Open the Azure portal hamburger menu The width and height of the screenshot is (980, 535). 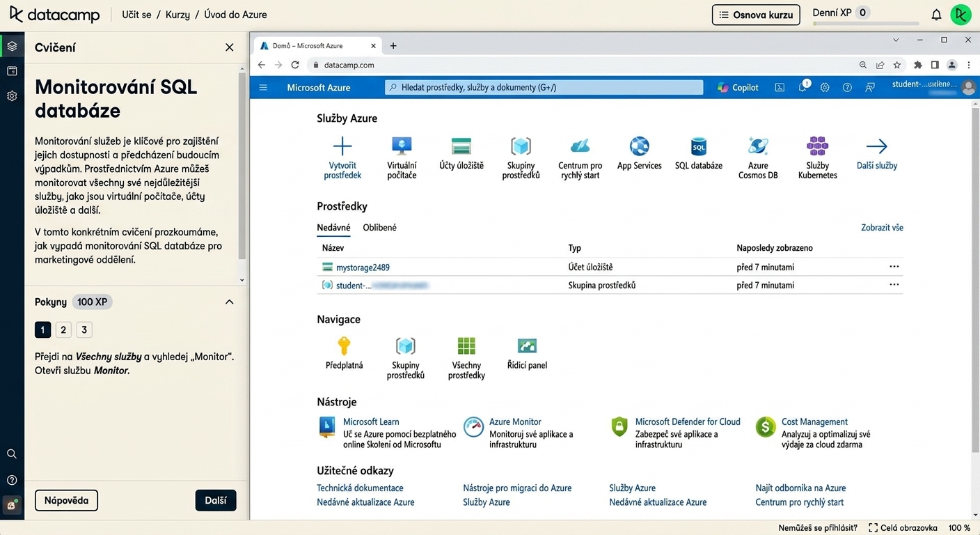click(x=263, y=88)
